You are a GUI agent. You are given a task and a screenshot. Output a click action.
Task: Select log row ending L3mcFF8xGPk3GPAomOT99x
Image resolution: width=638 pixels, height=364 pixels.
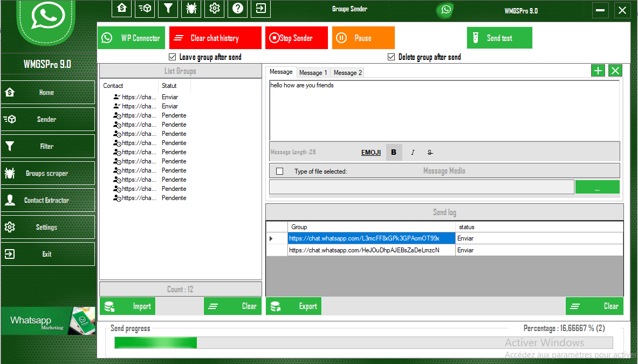[371, 238]
